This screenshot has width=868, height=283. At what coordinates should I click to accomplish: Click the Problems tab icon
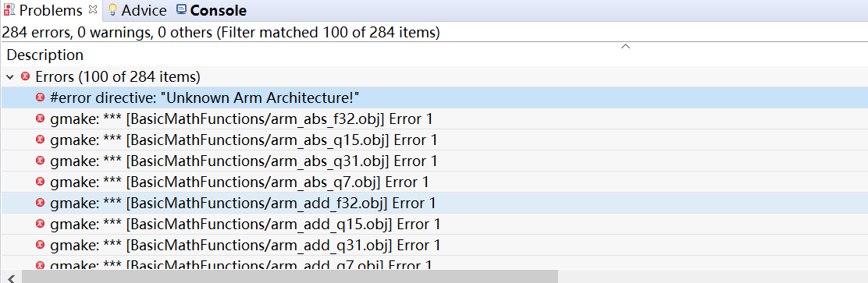click(9, 10)
